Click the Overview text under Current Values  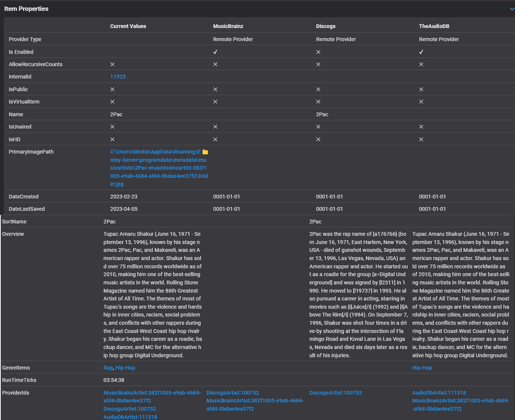point(153,294)
